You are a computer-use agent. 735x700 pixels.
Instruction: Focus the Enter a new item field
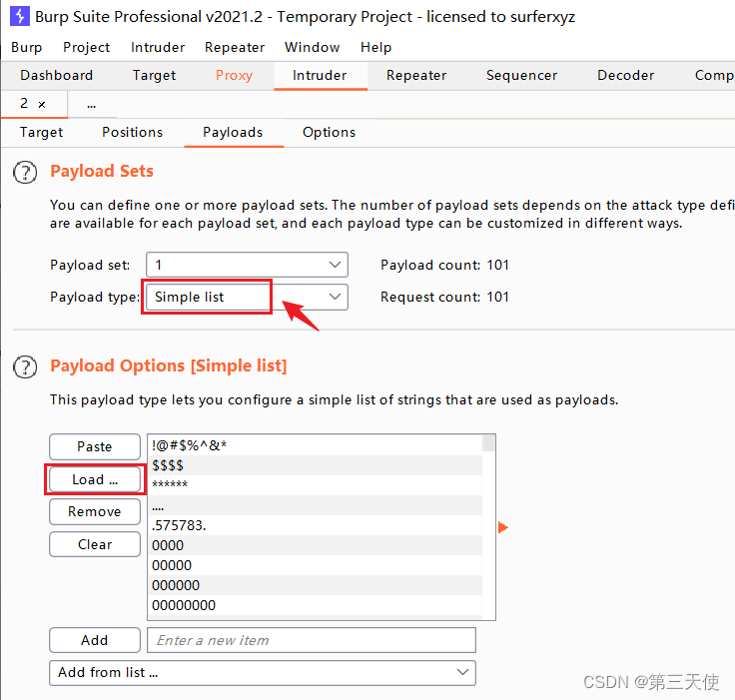312,640
